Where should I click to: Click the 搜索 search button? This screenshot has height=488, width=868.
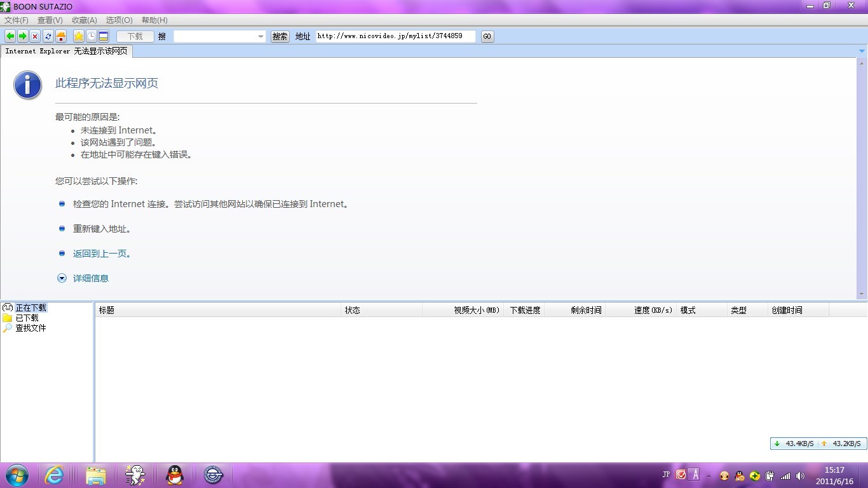point(280,37)
